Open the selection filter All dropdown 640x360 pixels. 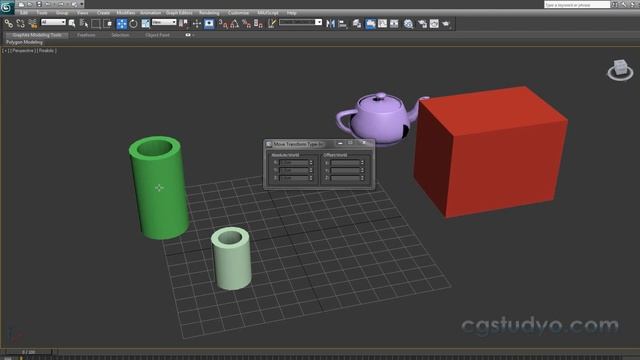point(53,22)
